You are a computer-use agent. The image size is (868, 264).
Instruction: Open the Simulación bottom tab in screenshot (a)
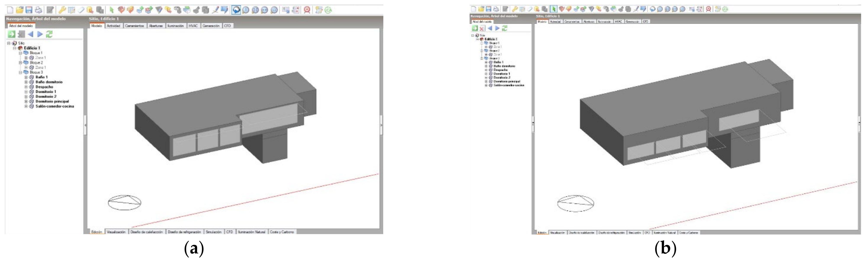point(213,232)
